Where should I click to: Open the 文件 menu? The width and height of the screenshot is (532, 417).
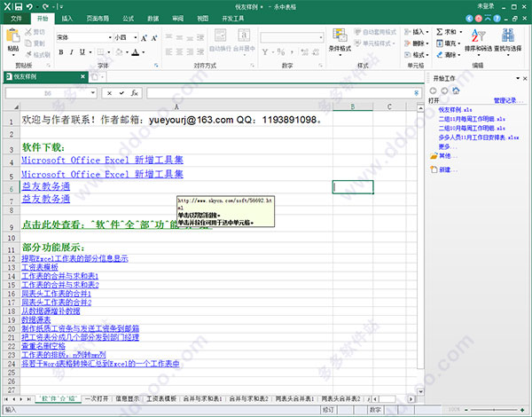point(16,19)
